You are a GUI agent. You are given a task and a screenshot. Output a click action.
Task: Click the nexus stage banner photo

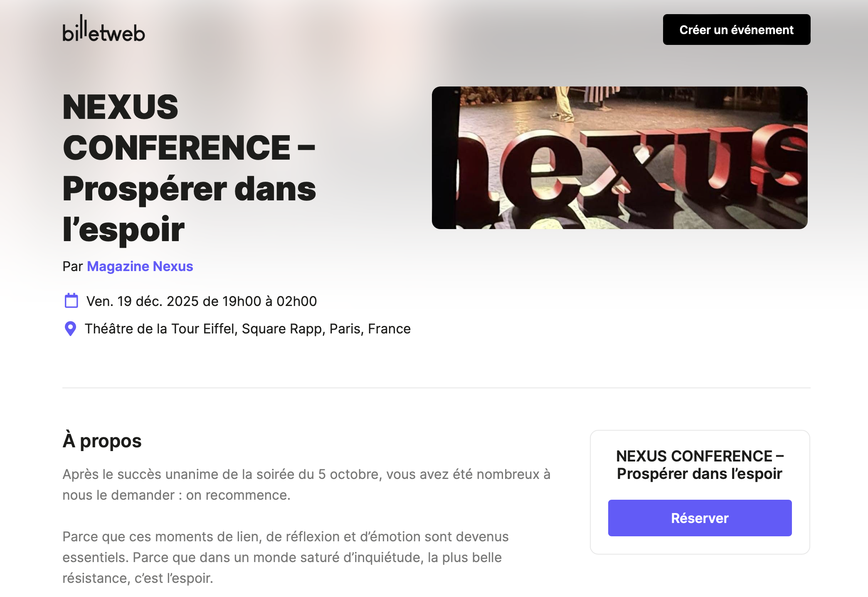(619, 158)
